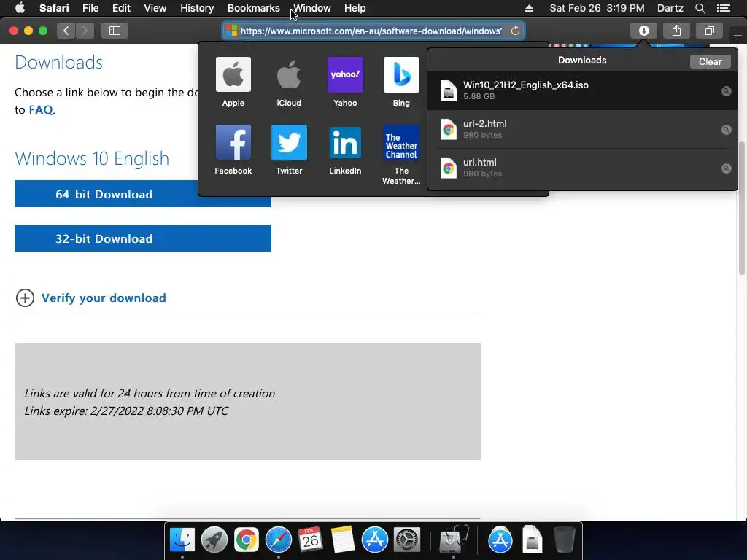Viewport: 747px width, 560px height.
Task: Open Disk Utility from the Dock
Action: point(453,540)
